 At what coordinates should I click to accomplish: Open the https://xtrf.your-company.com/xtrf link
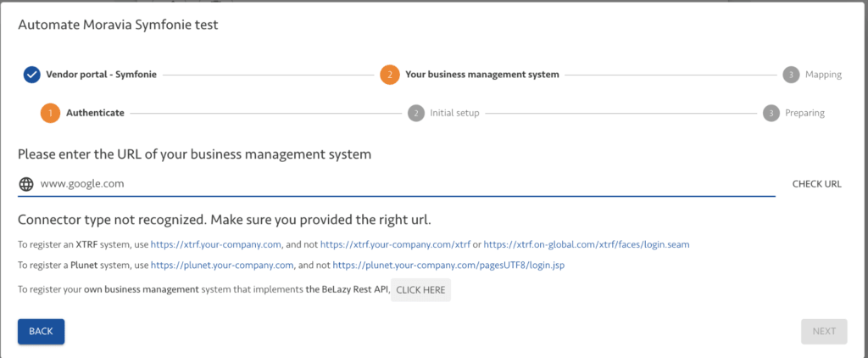(x=395, y=244)
